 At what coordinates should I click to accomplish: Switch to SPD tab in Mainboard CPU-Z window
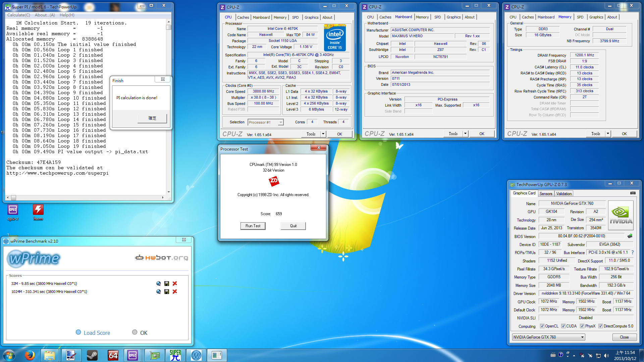[x=438, y=17]
